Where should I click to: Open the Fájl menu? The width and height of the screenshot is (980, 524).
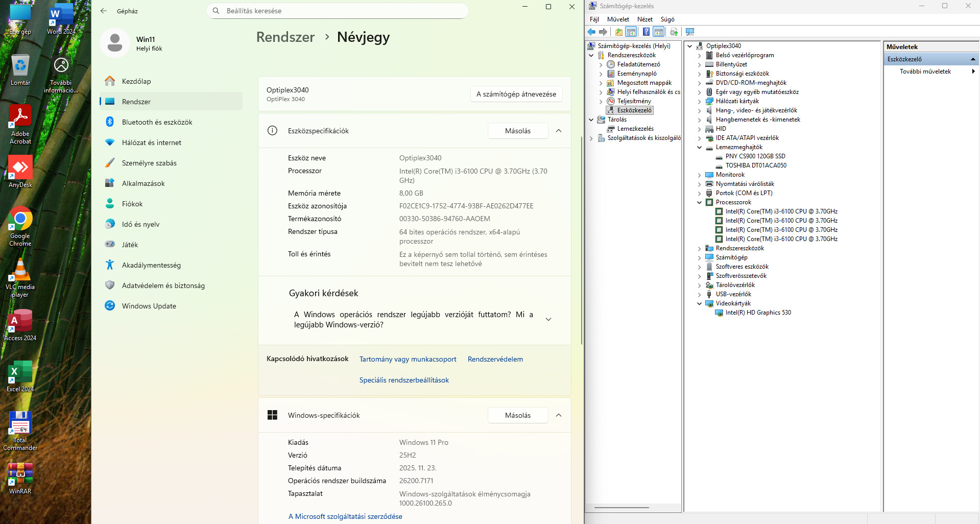pyautogui.click(x=594, y=19)
